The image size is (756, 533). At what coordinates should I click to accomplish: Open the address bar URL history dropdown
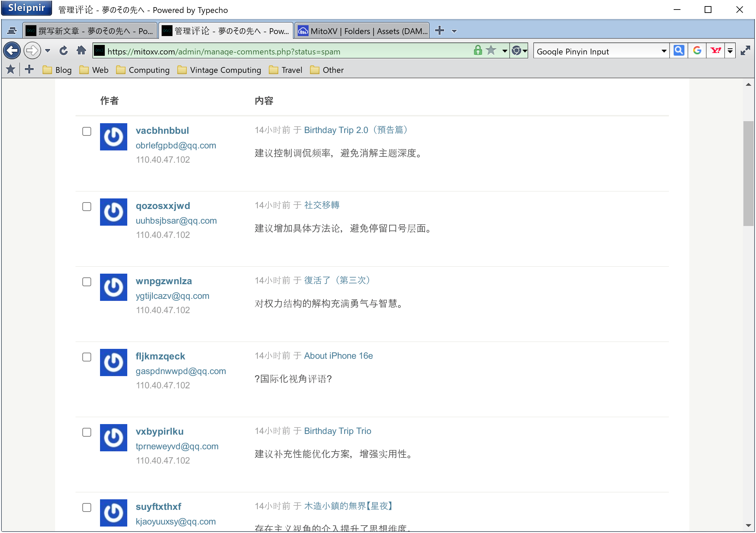(505, 51)
